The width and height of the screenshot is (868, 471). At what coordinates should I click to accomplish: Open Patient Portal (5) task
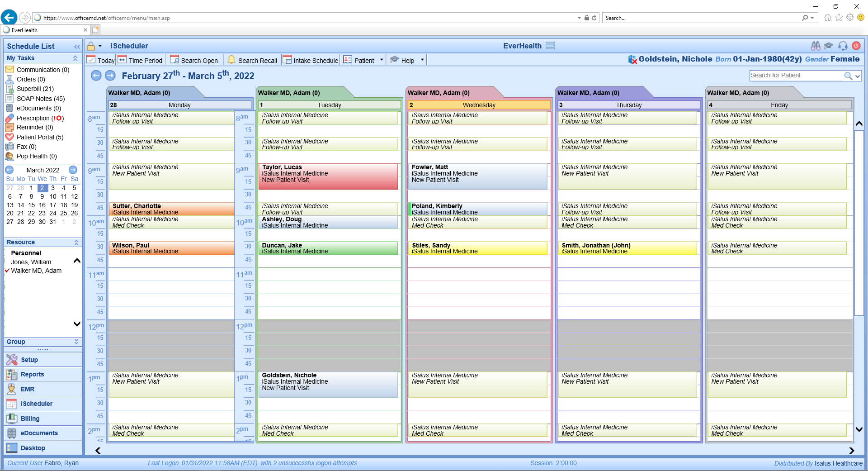point(35,137)
